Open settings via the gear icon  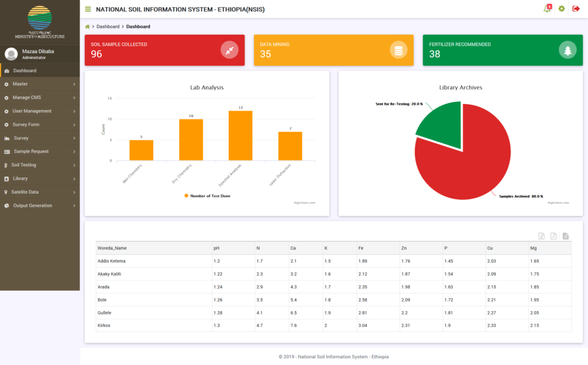[561, 9]
